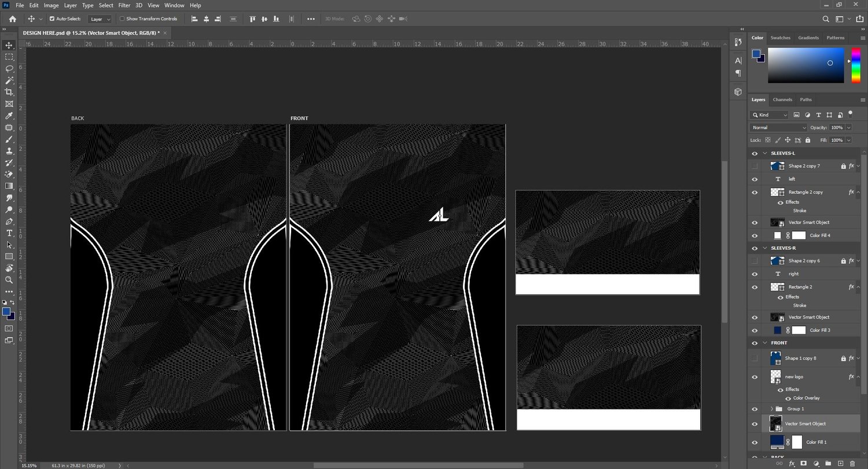868x469 pixels.
Task: Hide the 'left' text layer
Action: [755, 179]
